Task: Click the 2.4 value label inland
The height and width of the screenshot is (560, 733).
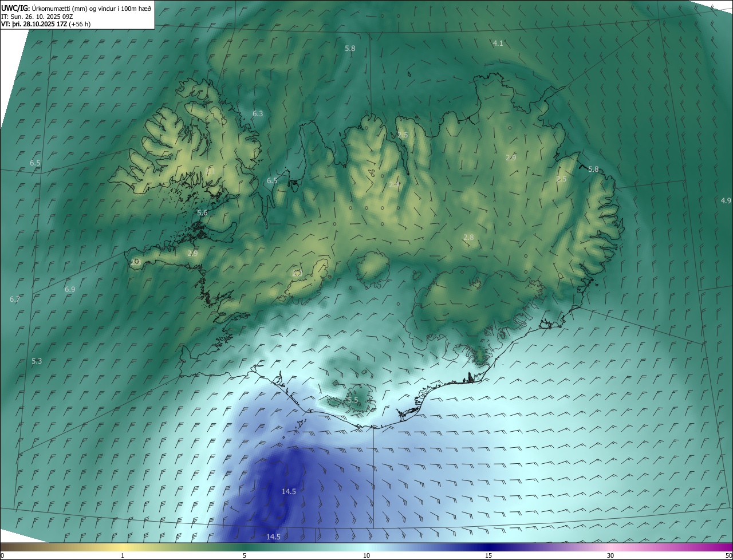Action: [394, 184]
